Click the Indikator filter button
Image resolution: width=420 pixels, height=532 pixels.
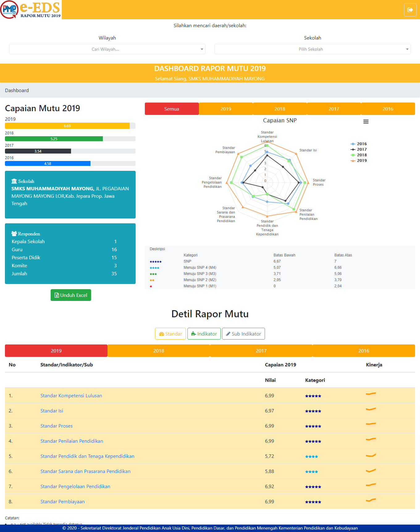tap(204, 334)
